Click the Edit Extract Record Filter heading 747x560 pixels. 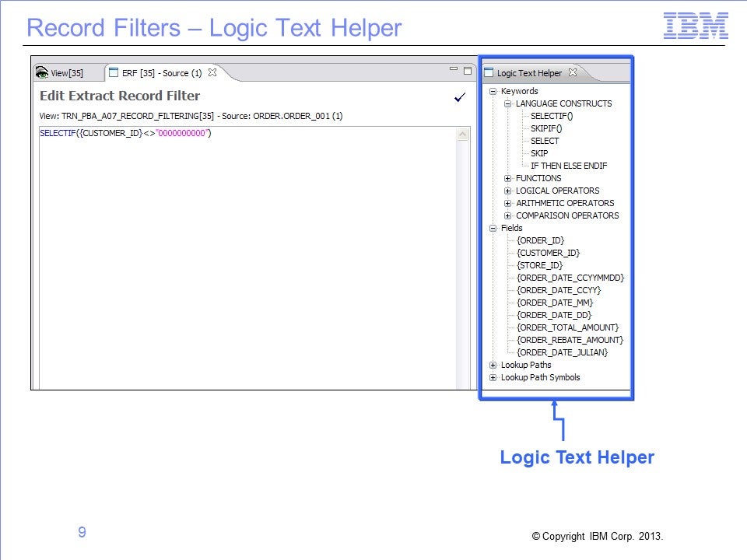[x=120, y=96]
